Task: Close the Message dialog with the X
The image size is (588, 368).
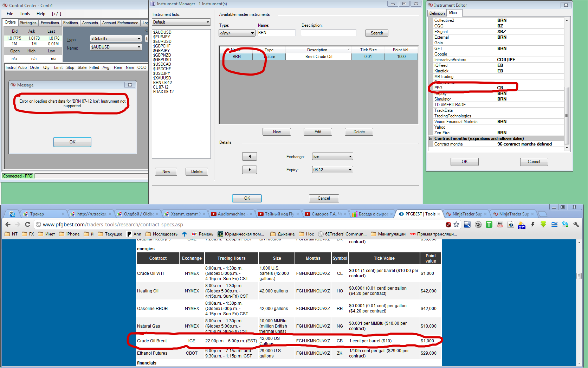Action: (130, 85)
